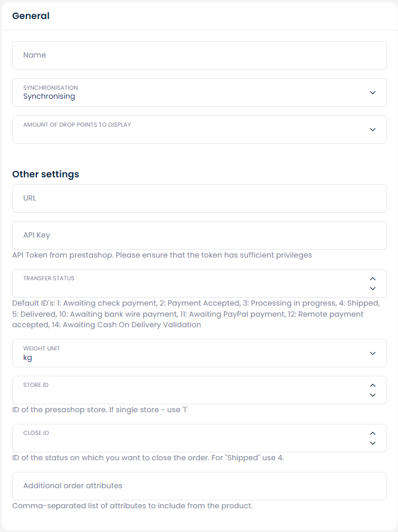Click the URL input field

tap(199, 198)
